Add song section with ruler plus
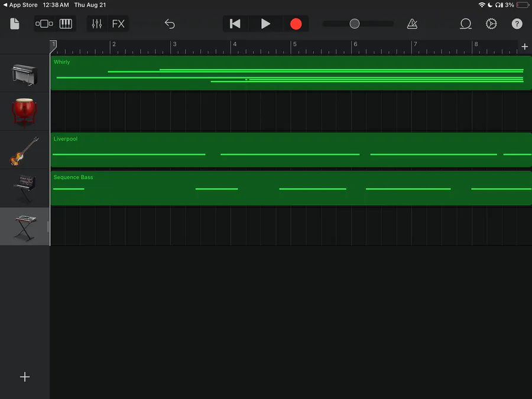Screen dimensions: 532x399 coord(524,47)
